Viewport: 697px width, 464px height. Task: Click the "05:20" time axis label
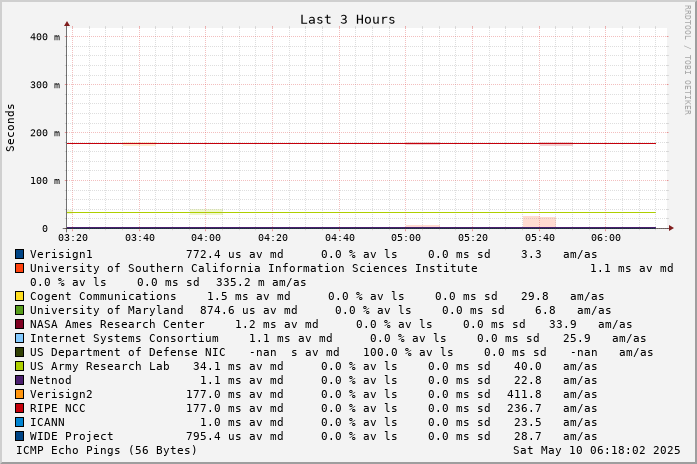point(473,238)
